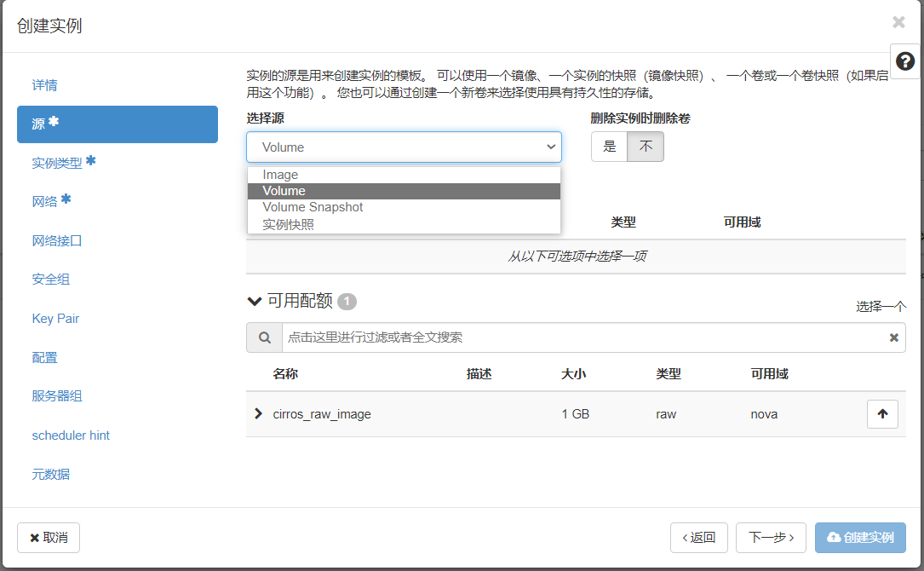Image resolution: width=924 pixels, height=571 pixels.
Task: Expand the cirros_raw_image row details
Action: click(x=259, y=414)
